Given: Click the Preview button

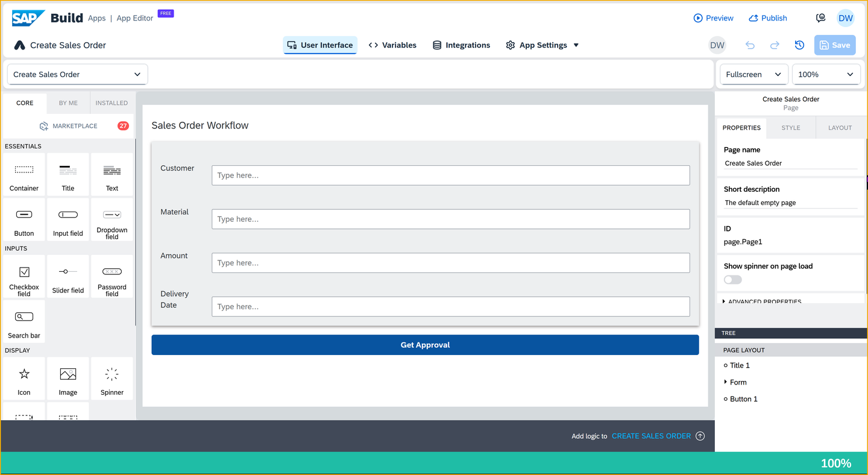Looking at the screenshot, I should click(x=714, y=18).
